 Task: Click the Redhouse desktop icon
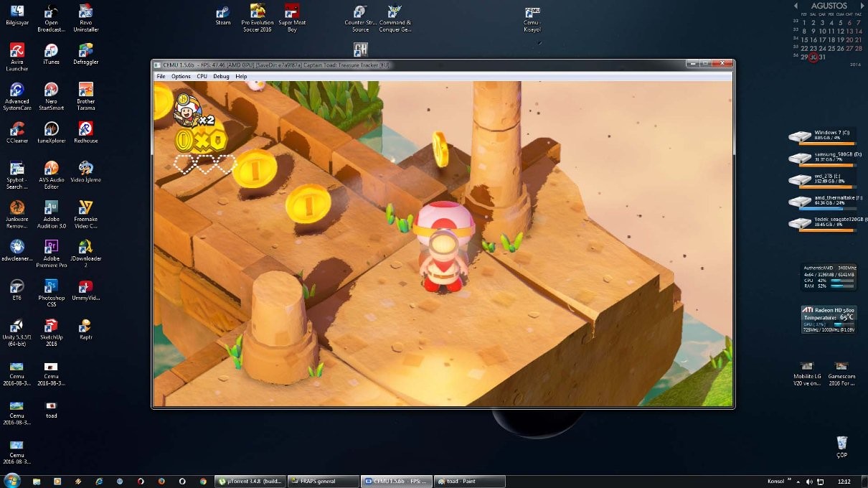point(85,133)
